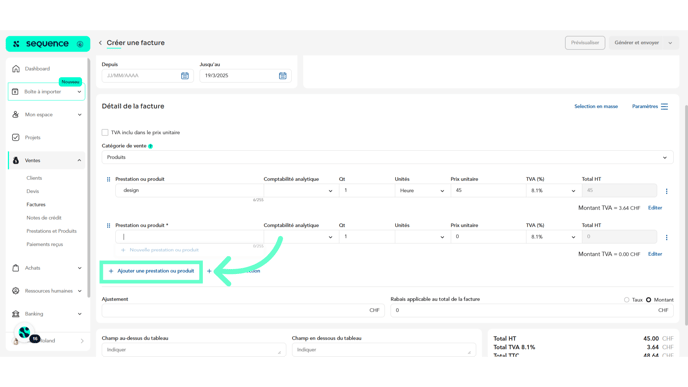
Task: Grab the drag handle of the design row
Action: pos(108,179)
